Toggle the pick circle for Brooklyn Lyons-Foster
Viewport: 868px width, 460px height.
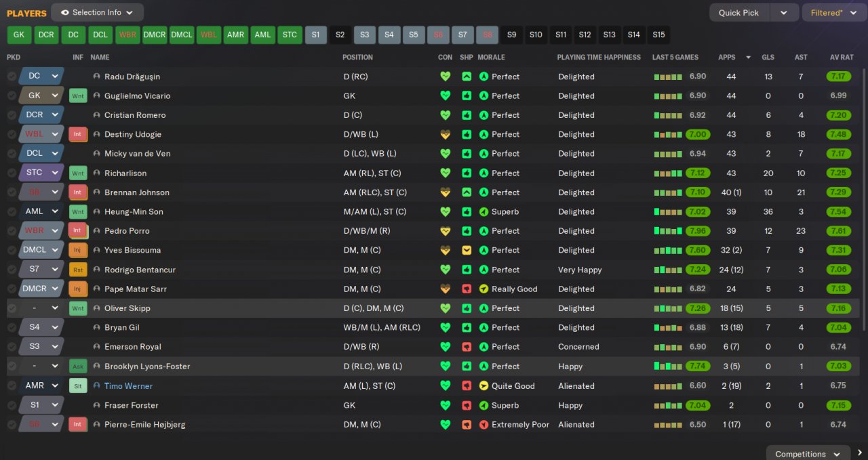pyautogui.click(x=12, y=367)
